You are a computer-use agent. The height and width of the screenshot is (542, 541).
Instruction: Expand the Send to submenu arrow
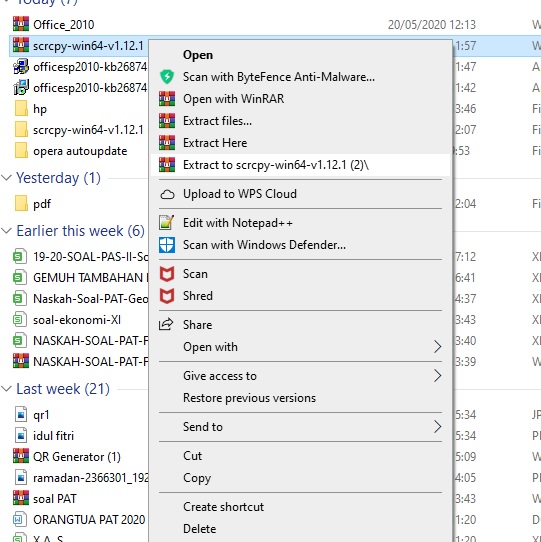pyautogui.click(x=438, y=427)
